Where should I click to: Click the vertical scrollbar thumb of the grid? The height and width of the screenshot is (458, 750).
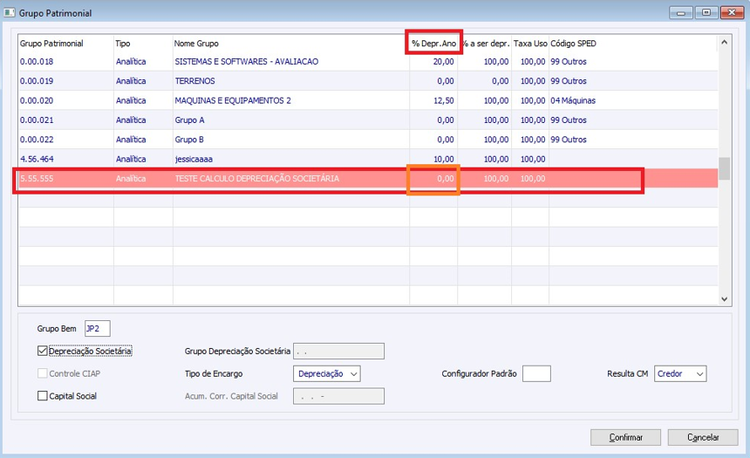coord(724,169)
